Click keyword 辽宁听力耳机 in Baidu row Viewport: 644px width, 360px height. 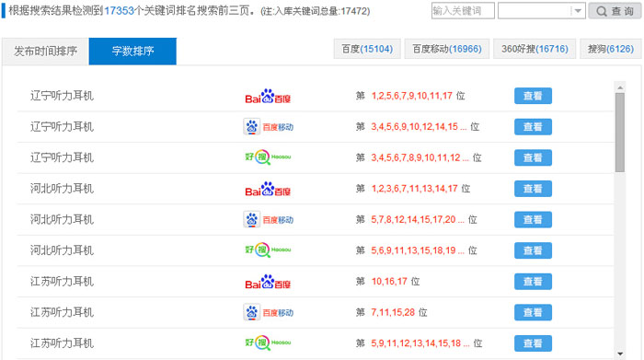(62, 96)
